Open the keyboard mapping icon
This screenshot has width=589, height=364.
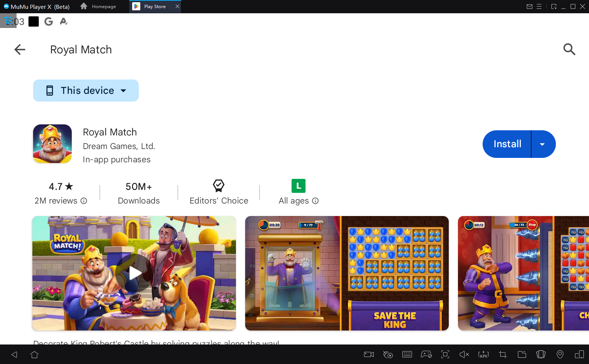coord(407,354)
